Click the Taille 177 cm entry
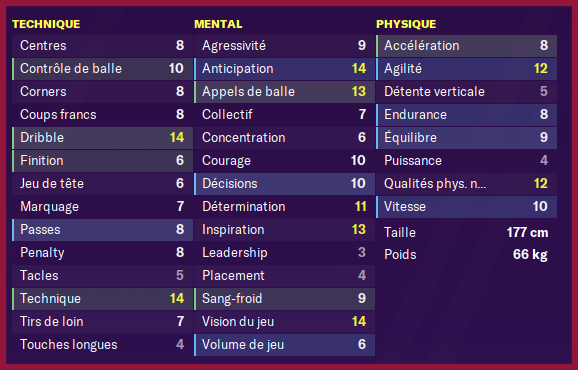 (x=466, y=233)
